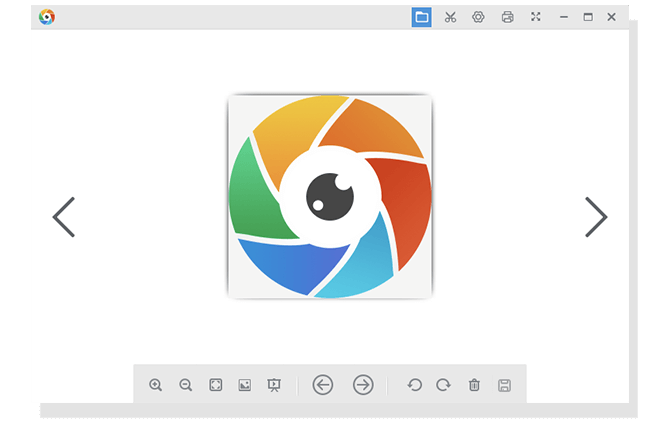The height and width of the screenshot is (430, 660).
Task: Go to previous image via circled left arrow
Action: 323,385
